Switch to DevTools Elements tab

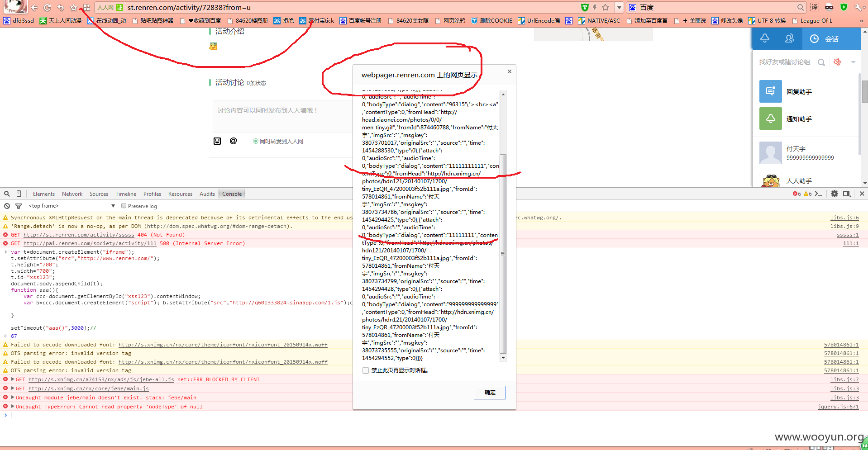[x=43, y=194]
